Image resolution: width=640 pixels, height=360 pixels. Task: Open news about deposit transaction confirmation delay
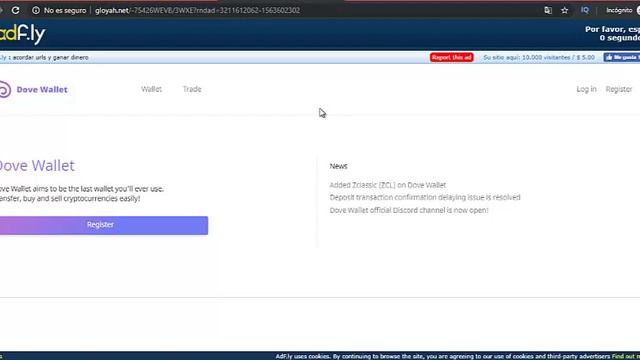425,197
